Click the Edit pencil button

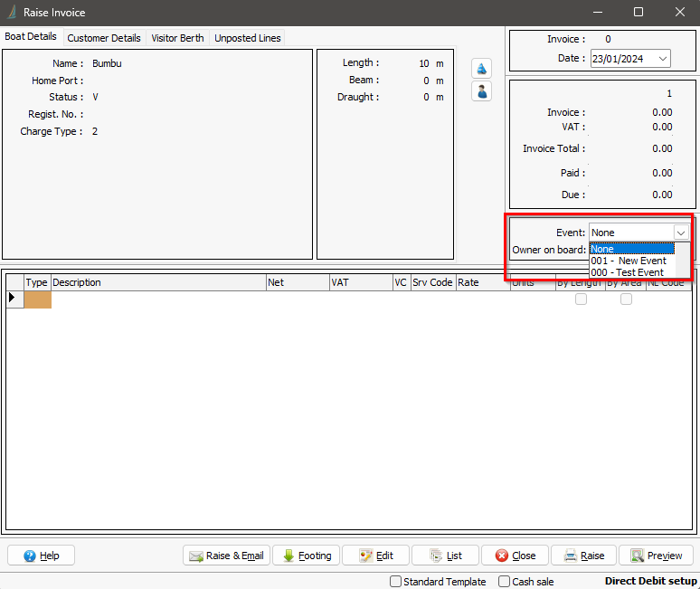tap(375, 556)
